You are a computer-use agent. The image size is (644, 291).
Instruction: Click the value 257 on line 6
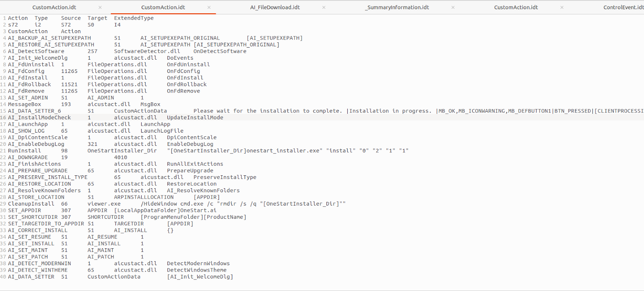point(93,52)
